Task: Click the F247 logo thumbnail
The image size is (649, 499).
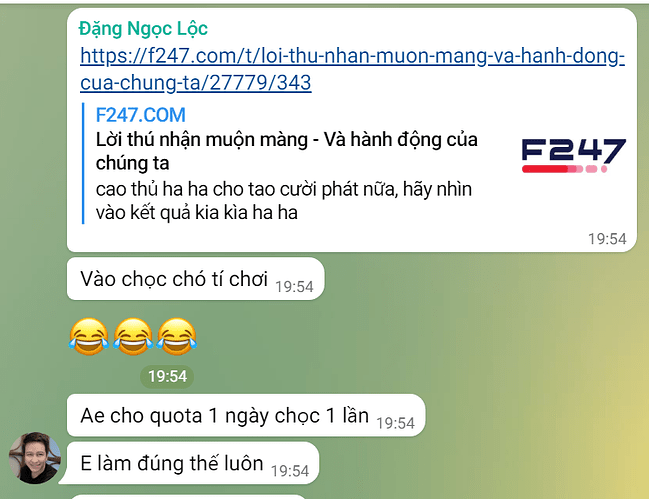Action: tap(573, 156)
